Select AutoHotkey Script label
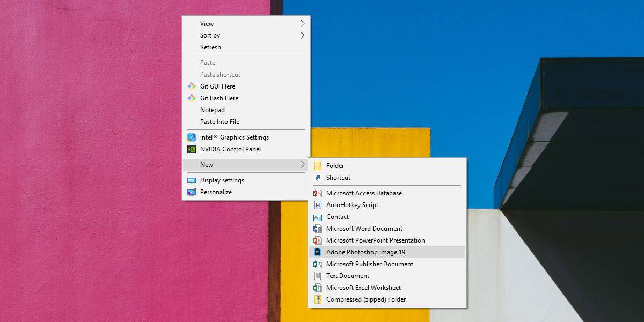 click(352, 205)
